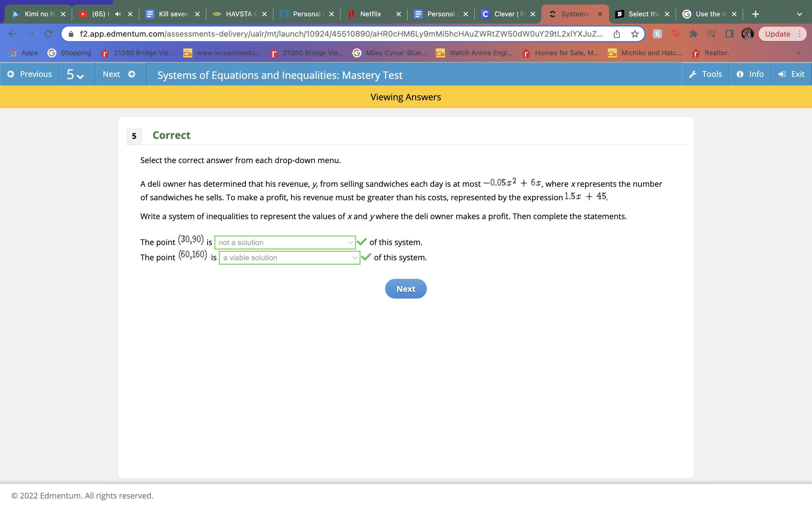The height and width of the screenshot is (507, 812).
Task: Open the 'a viable solution' drop-down
Action: click(289, 258)
